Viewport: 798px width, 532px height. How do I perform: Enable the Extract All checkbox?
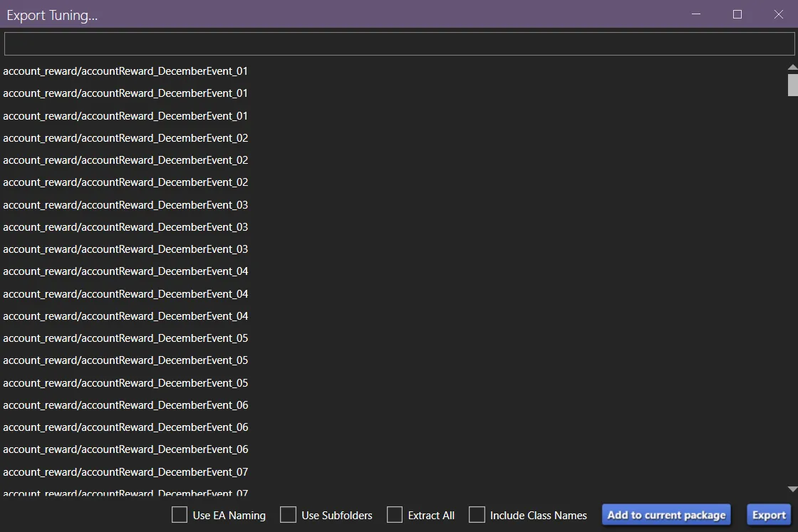pyautogui.click(x=395, y=514)
